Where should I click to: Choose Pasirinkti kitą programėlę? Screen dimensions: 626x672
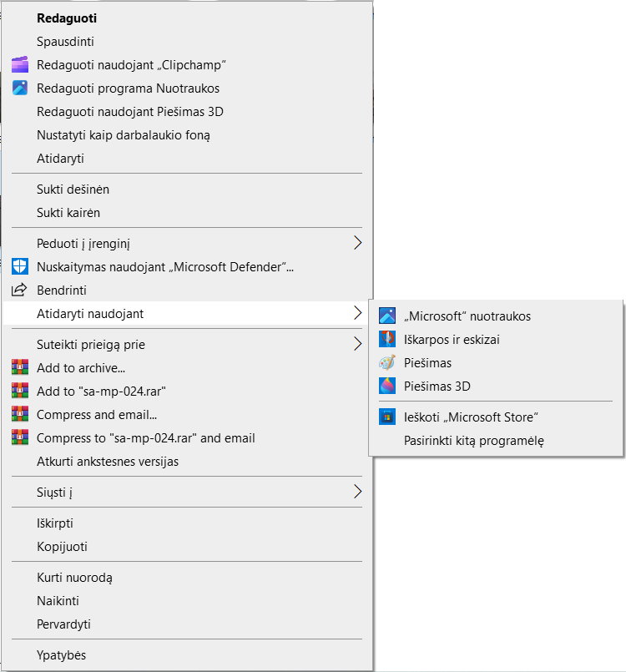473,440
